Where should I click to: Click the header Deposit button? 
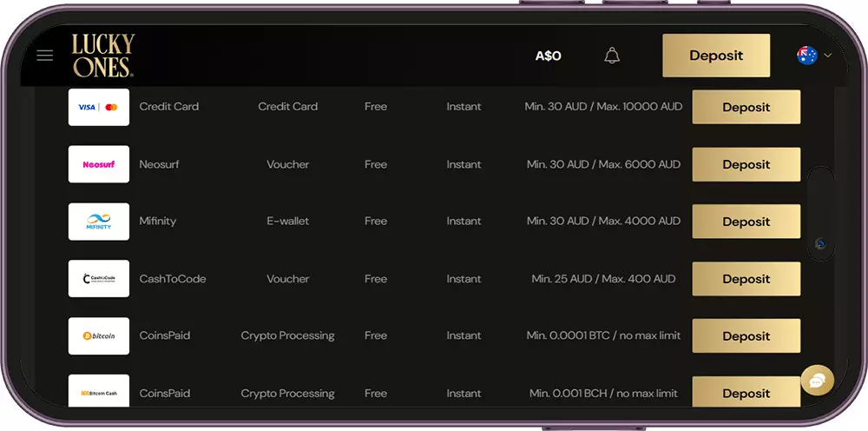pos(716,56)
